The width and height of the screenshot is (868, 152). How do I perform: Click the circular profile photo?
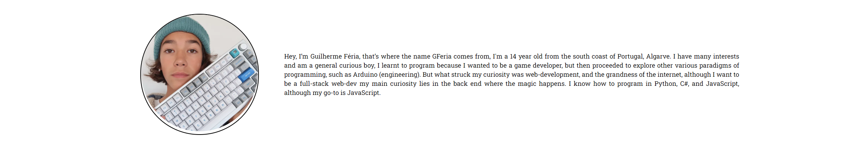coord(199,74)
